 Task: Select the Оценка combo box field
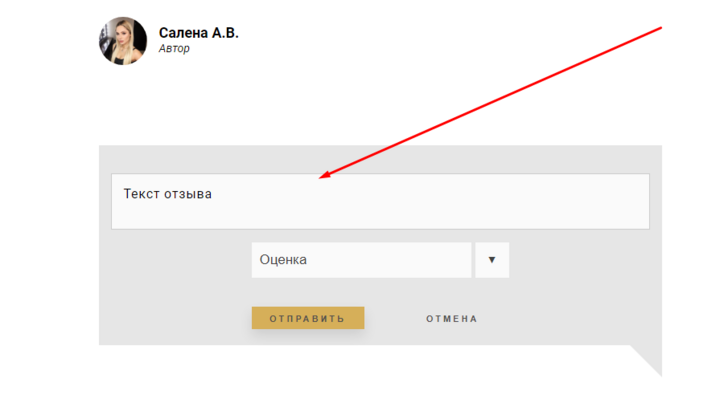pos(361,260)
